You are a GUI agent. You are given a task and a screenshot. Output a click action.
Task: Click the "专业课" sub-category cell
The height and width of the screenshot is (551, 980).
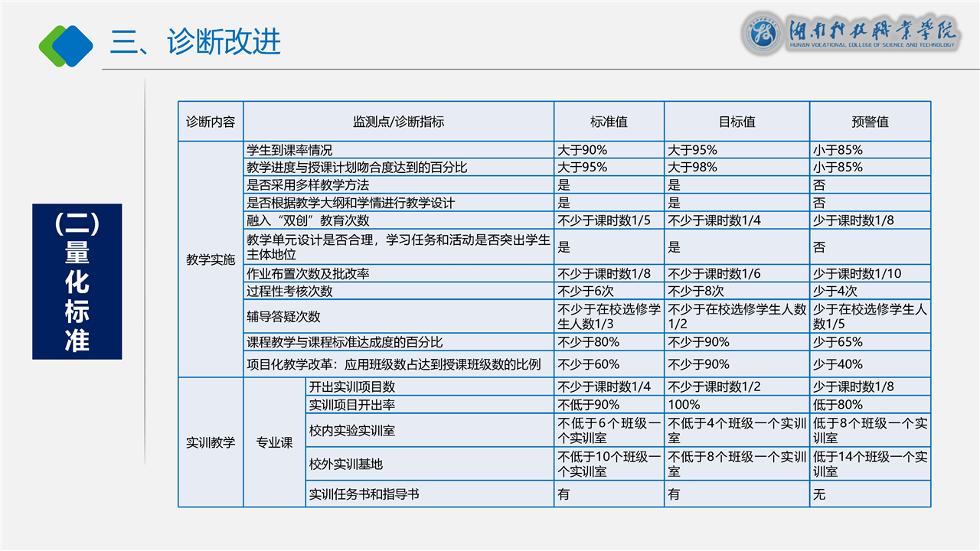(x=274, y=442)
